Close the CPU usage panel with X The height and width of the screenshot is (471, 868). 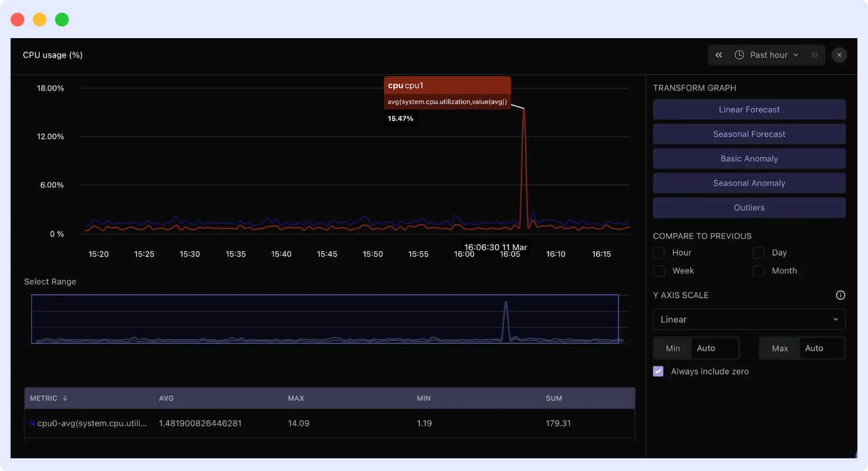tap(839, 55)
